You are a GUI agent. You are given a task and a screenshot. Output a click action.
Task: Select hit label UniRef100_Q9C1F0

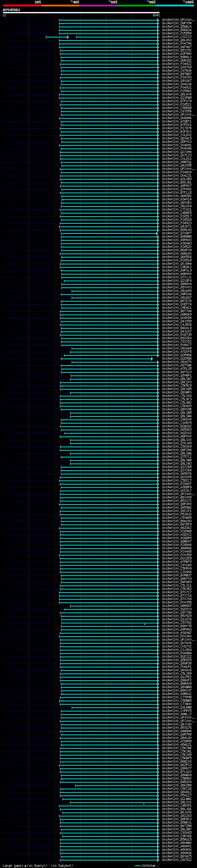176,382
